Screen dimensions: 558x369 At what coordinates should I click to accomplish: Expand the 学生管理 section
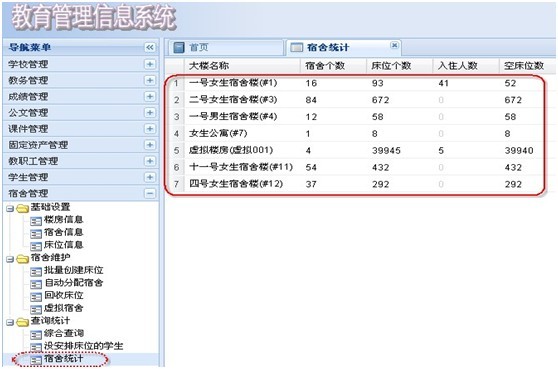[x=150, y=177]
